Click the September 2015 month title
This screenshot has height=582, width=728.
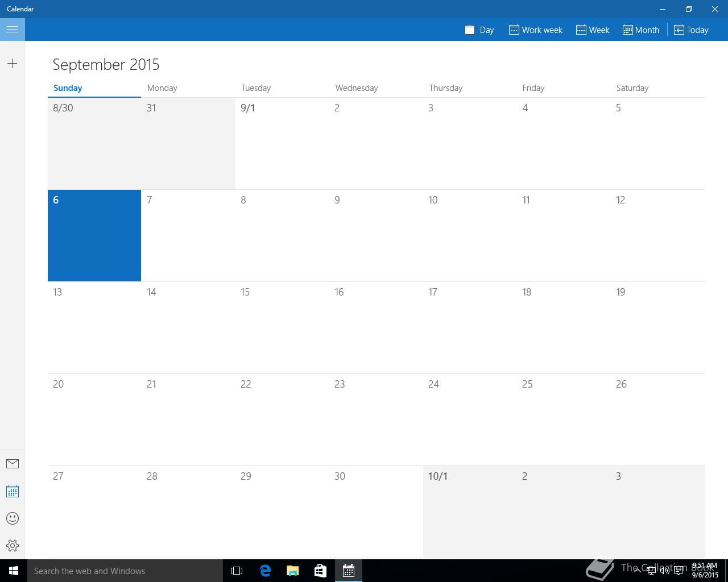point(106,64)
